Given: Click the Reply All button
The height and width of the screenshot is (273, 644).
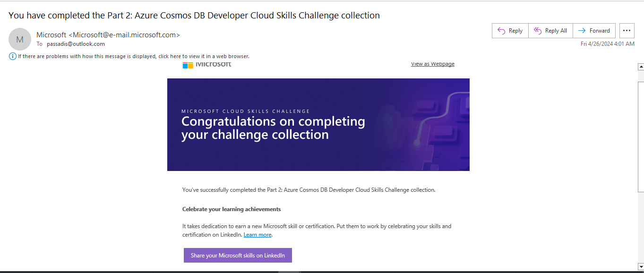Looking at the screenshot, I should (550, 31).
